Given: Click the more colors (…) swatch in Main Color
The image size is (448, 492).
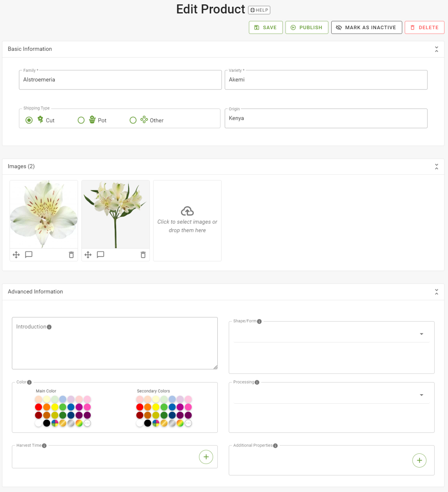Looking at the screenshot, I should (87, 423).
